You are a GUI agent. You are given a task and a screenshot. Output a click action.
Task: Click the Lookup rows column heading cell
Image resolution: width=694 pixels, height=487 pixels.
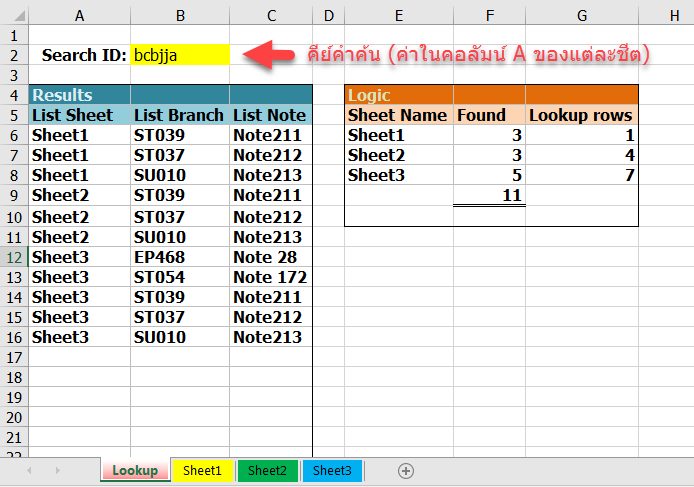(581, 115)
